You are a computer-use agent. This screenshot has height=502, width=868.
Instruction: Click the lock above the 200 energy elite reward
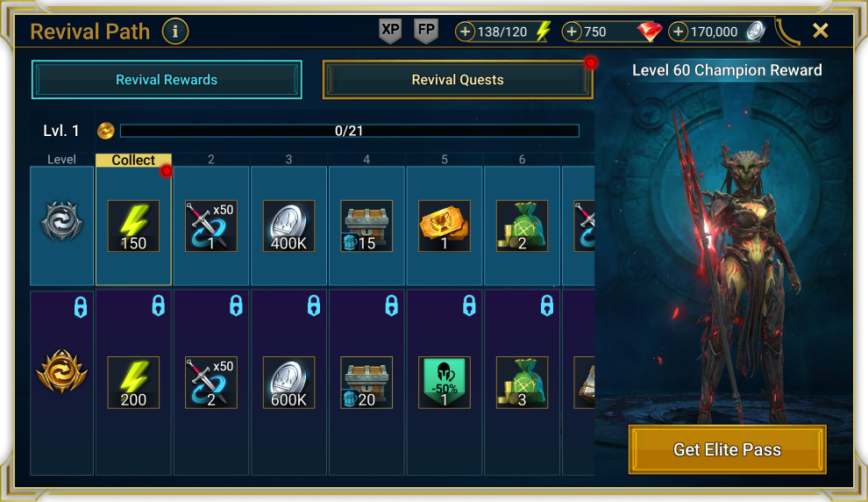coord(159,306)
